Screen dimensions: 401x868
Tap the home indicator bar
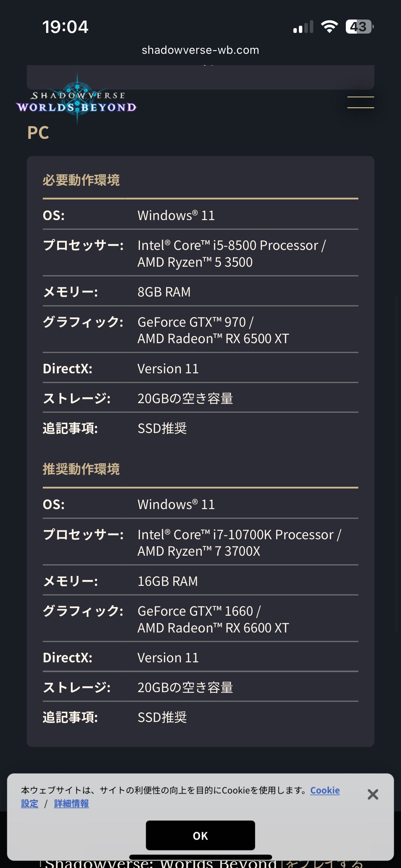(200, 857)
